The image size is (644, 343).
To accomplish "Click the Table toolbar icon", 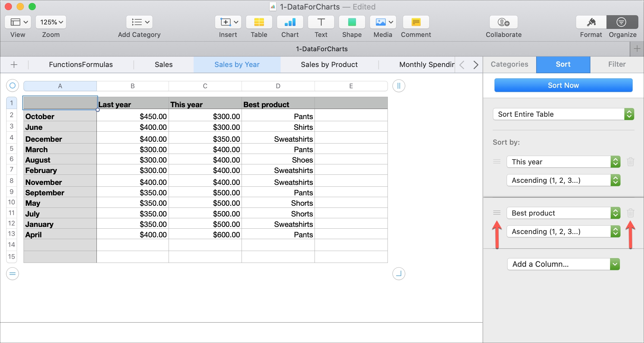I will pyautogui.click(x=259, y=22).
